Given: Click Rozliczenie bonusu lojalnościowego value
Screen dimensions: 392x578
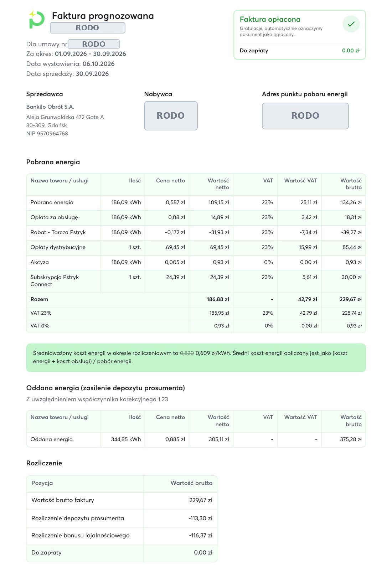Looking at the screenshot, I should tap(201, 536).
